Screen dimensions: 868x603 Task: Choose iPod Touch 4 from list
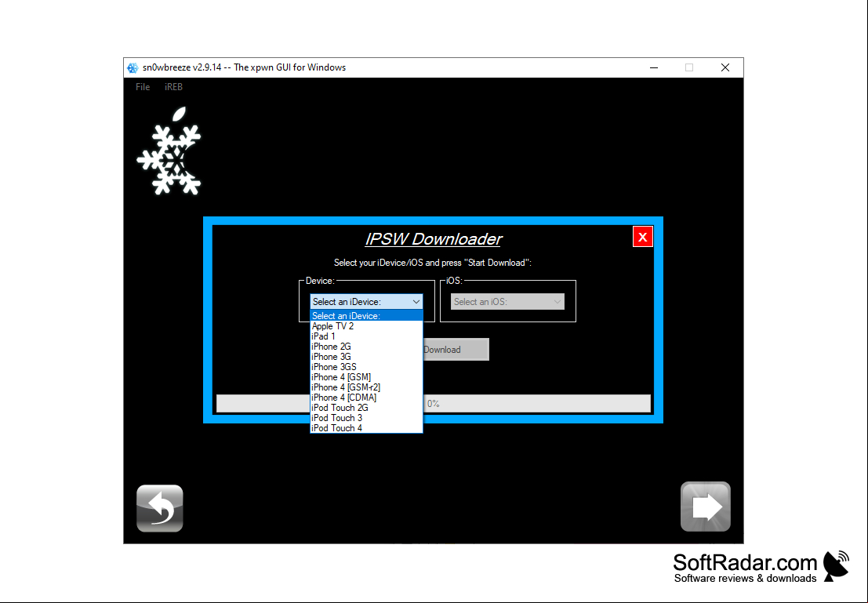[x=366, y=428]
